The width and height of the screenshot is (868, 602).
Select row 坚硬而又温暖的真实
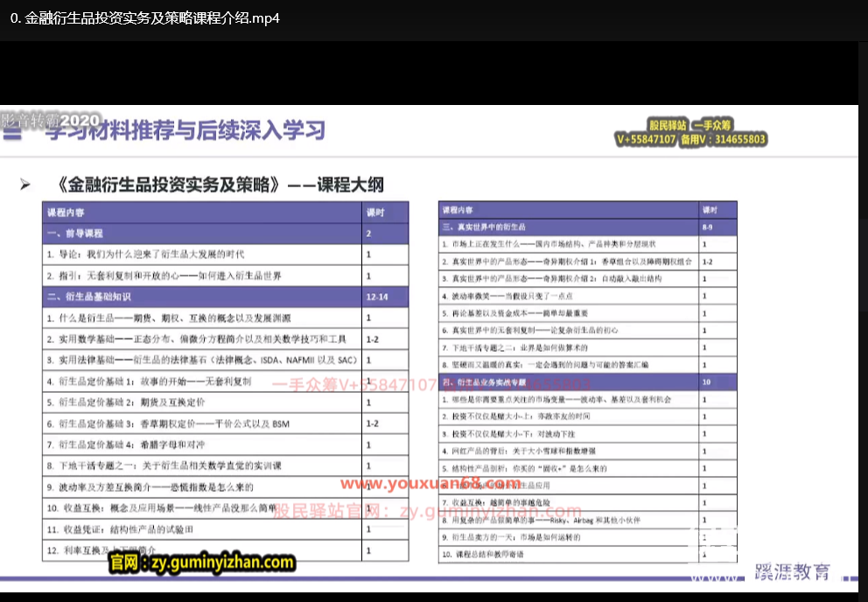tap(588, 364)
